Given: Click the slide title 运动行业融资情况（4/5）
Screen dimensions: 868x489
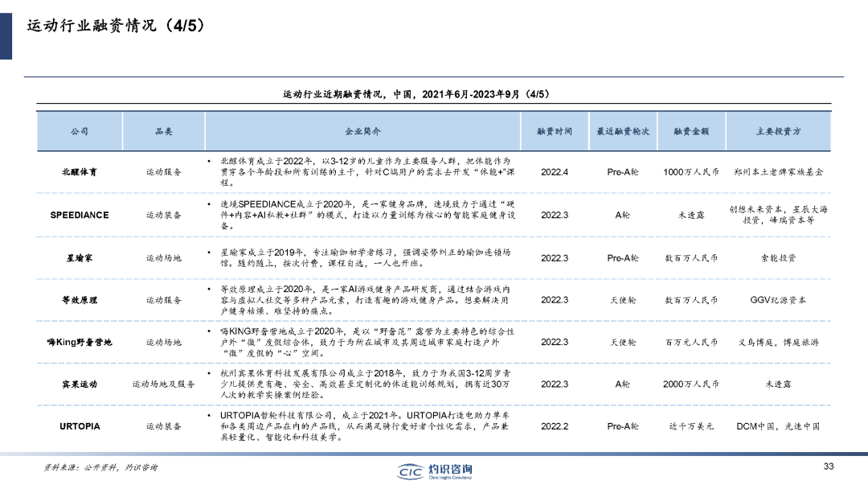Looking at the screenshot, I should (x=116, y=26).
